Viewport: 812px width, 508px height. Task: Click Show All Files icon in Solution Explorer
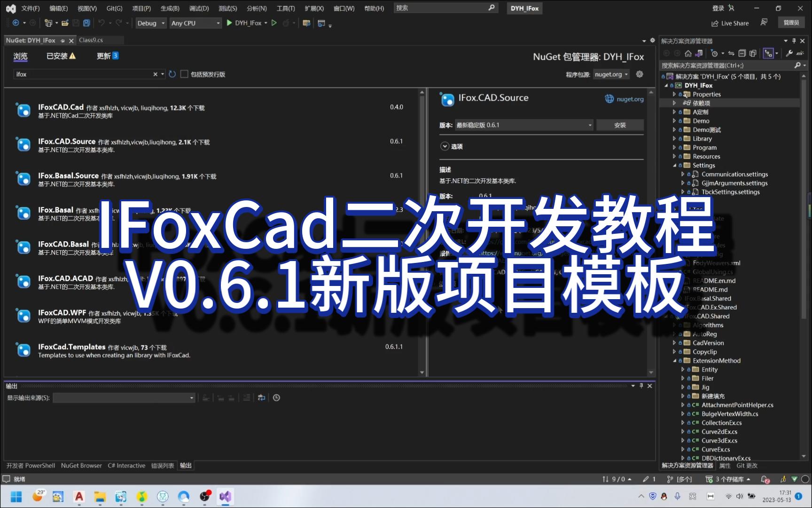pyautogui.click(x=753, y=53)
